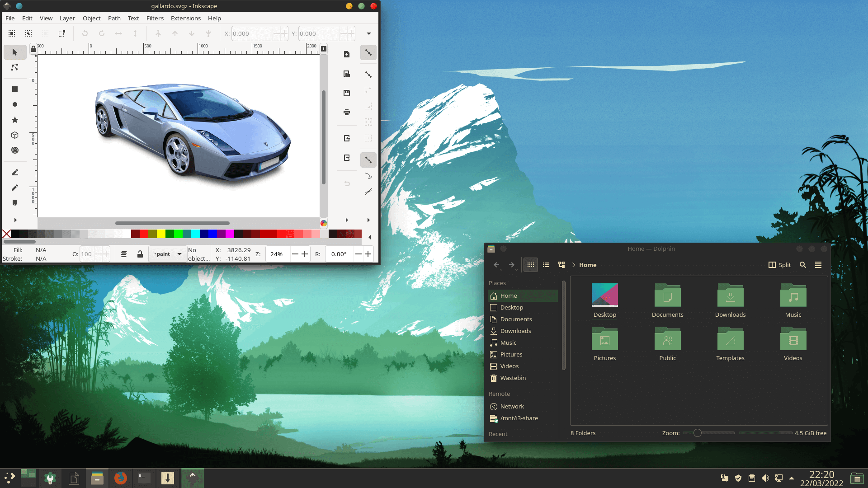The image size is (868, 488).
Task: Open Inkscape Extensions menu
Action: click(186, 19)
